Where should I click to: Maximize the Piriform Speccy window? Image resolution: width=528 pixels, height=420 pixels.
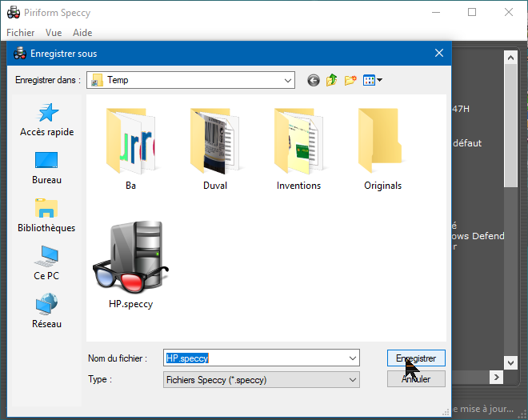point(472,13)
